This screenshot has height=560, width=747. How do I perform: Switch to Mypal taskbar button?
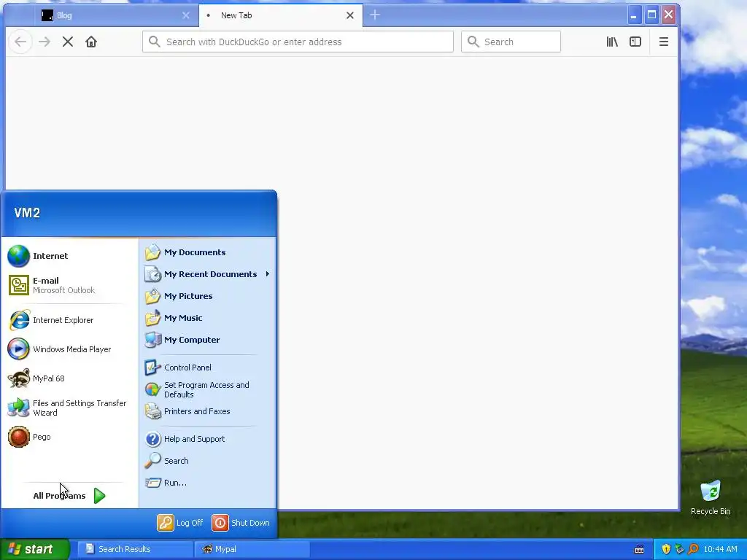(x=252, y=549)
